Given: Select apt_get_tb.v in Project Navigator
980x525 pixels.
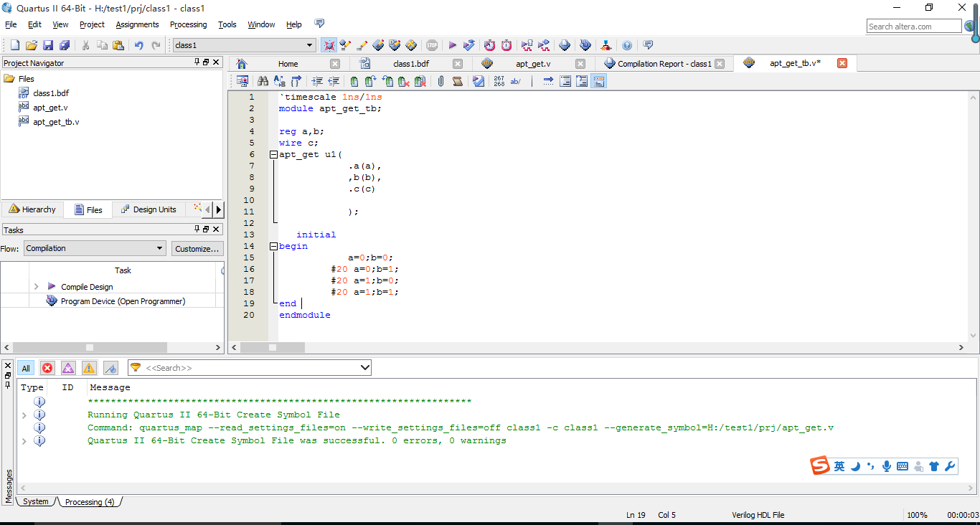Looking at the screenshot, I should click(56, 122).
